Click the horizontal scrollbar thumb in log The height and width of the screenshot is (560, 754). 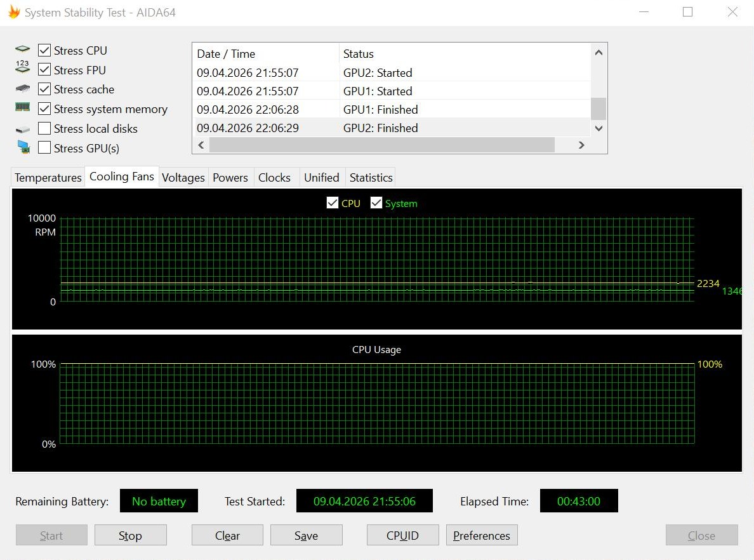(382, 145)
